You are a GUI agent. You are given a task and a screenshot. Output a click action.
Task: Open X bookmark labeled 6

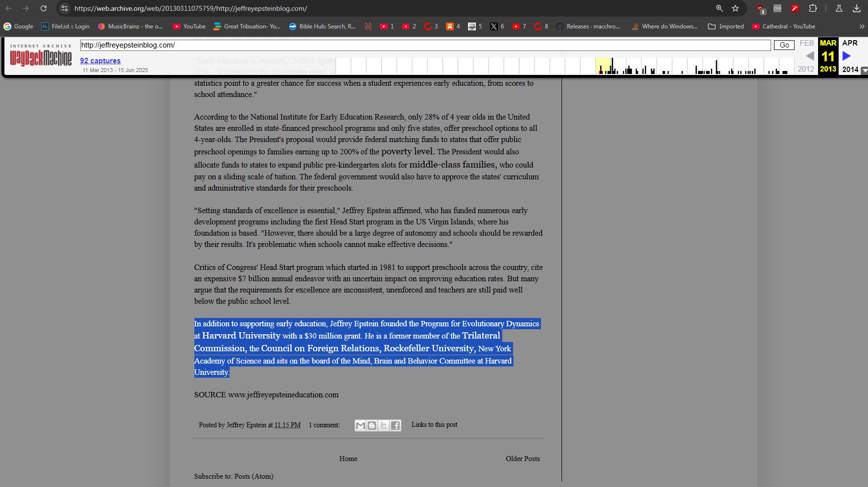coord(497,26)
